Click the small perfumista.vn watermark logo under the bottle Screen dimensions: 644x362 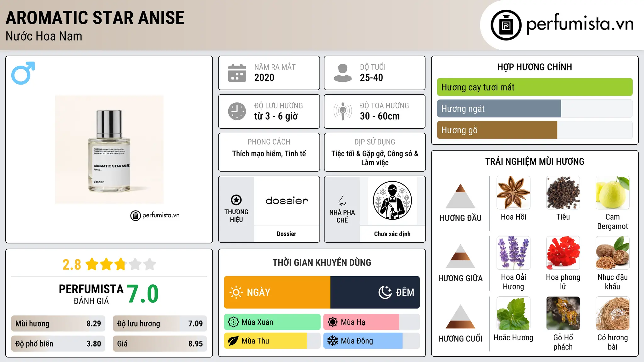pos(155,216)
